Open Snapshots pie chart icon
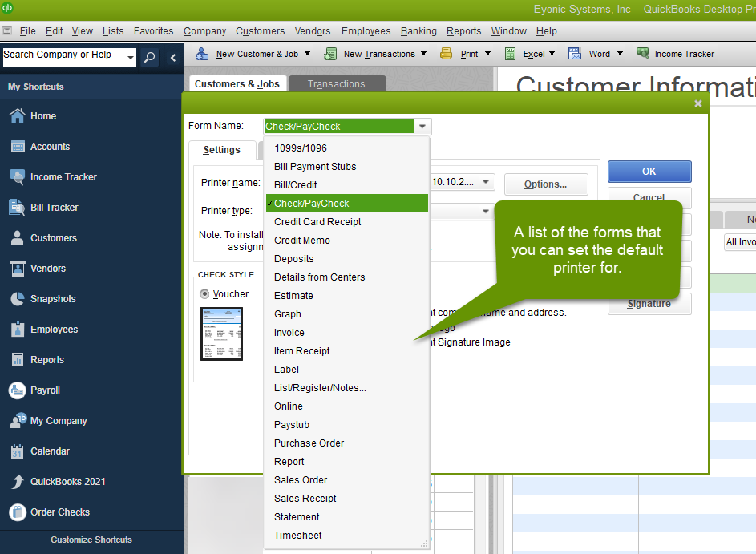This screenshot has height=554, width=756. click(x=18, y=298)
